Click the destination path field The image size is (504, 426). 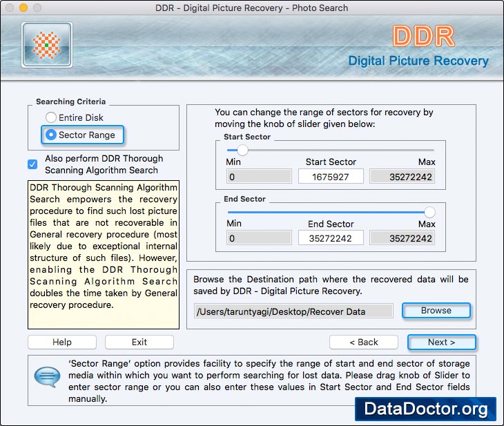click(293, 311)
